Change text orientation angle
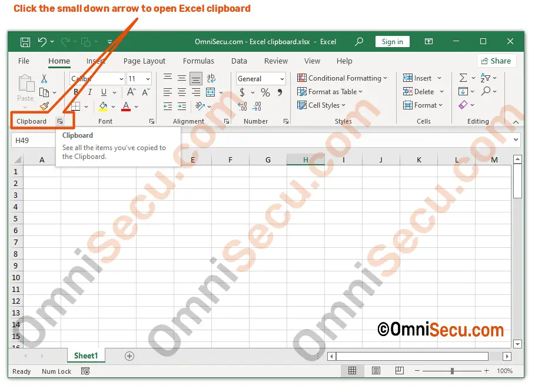Viewport: 535px width, 392px height. 200,107
